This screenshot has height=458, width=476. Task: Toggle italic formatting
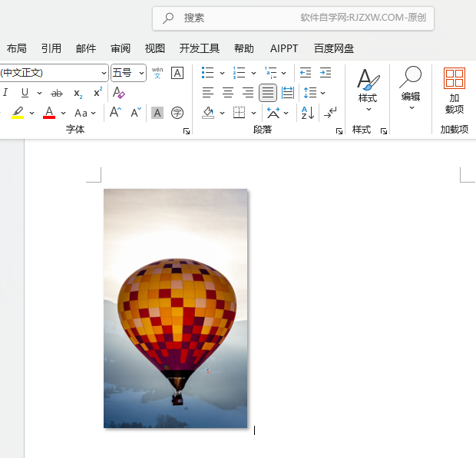point(5,93)
